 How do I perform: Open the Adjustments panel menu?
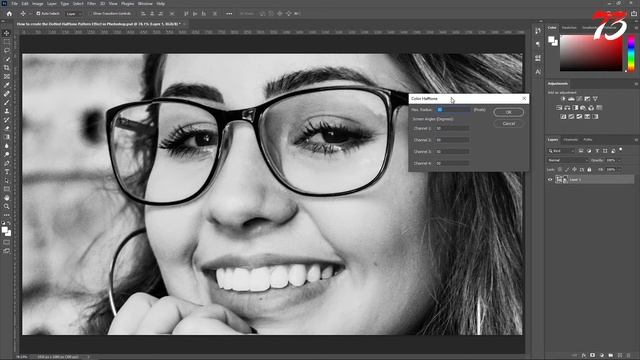tap(636, 84)
